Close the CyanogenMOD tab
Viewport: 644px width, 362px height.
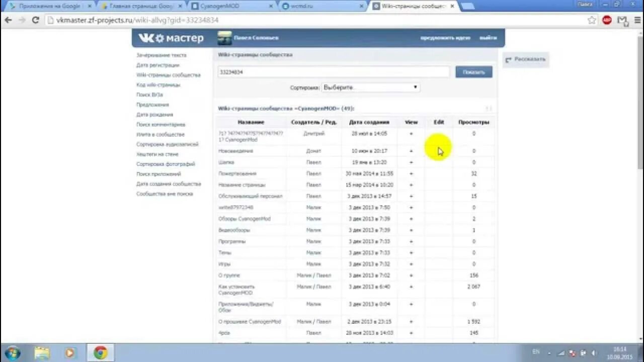(270, 6)
